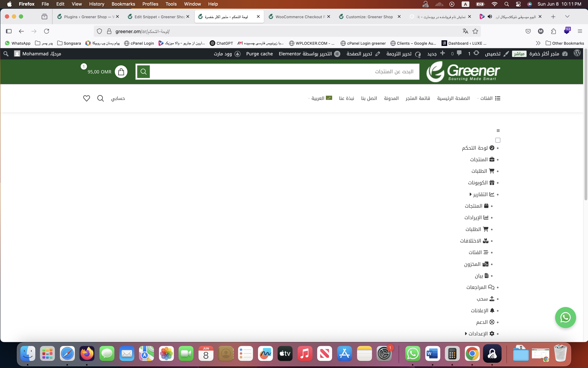This screenshot has width=588, height=368.
Task: Click تخصيص customize in admin bar
Action: 497,54
